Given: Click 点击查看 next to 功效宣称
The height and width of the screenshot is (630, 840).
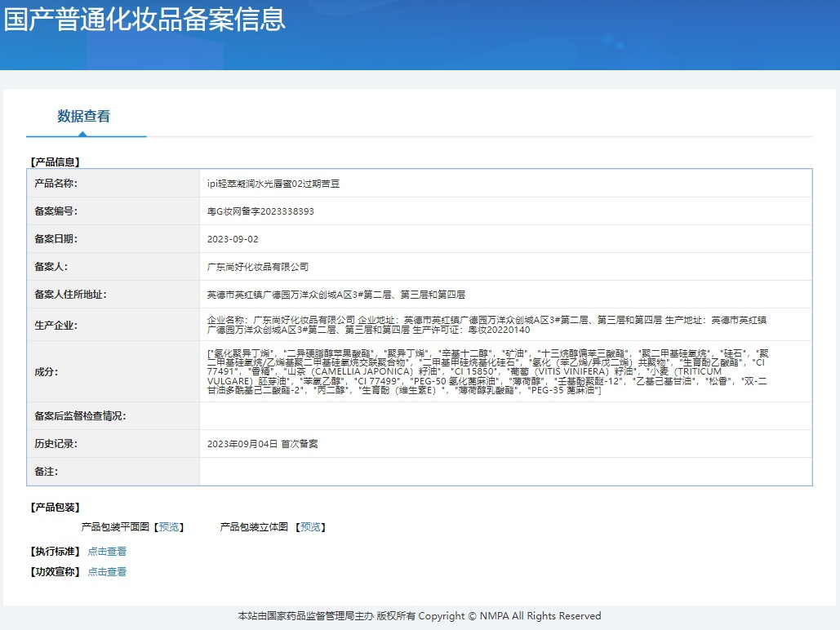Looking at the screenshot, I should [x=107, y=571].
